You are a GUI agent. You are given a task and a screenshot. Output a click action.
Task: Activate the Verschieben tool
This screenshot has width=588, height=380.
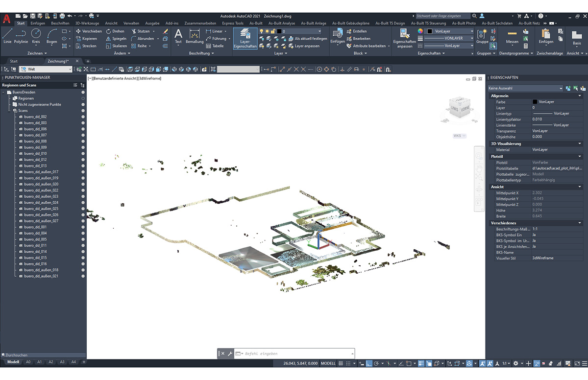[93, 31]
